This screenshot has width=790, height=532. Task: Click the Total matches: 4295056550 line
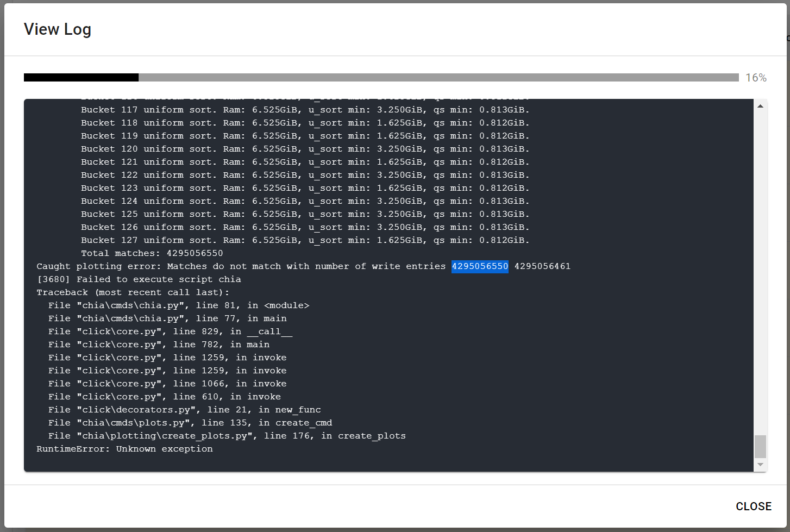pyautogui.click(x=152, y=253)
